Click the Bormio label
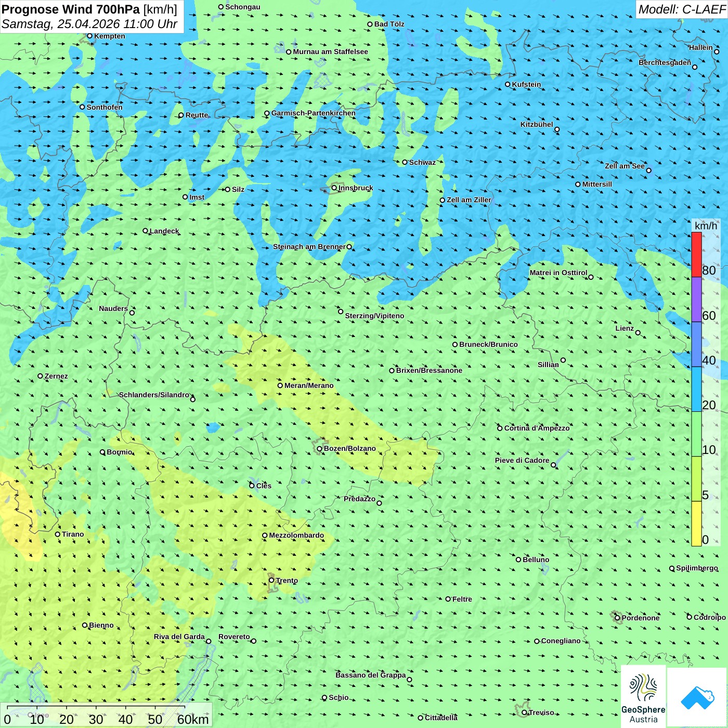The image size is (728, 728). coord(120,452)
